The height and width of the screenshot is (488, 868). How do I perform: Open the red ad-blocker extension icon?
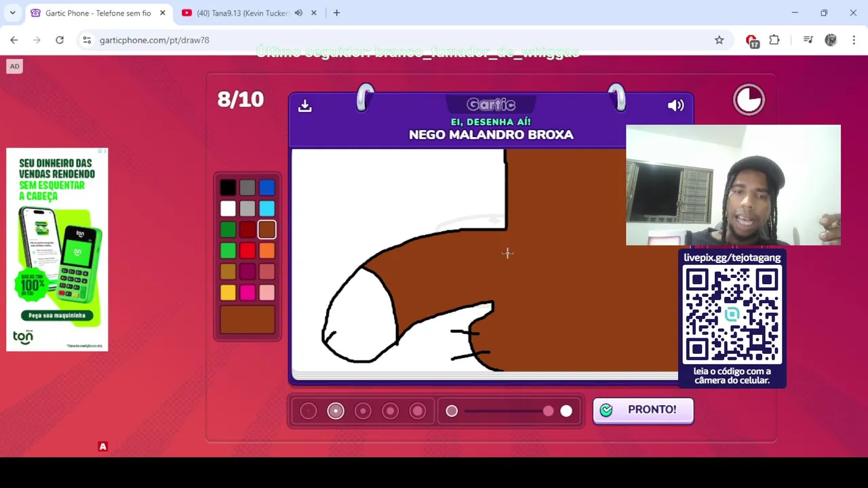tap(751, 41)
